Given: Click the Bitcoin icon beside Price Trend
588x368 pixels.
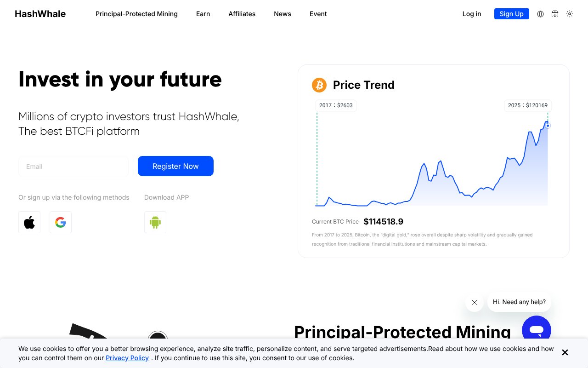Looking at the screenshot, I should 319,85.
